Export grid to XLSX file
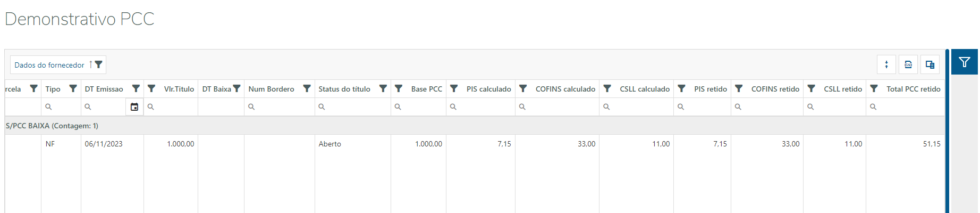This screenshot has width=980, height=213. [x=908, y=64]
